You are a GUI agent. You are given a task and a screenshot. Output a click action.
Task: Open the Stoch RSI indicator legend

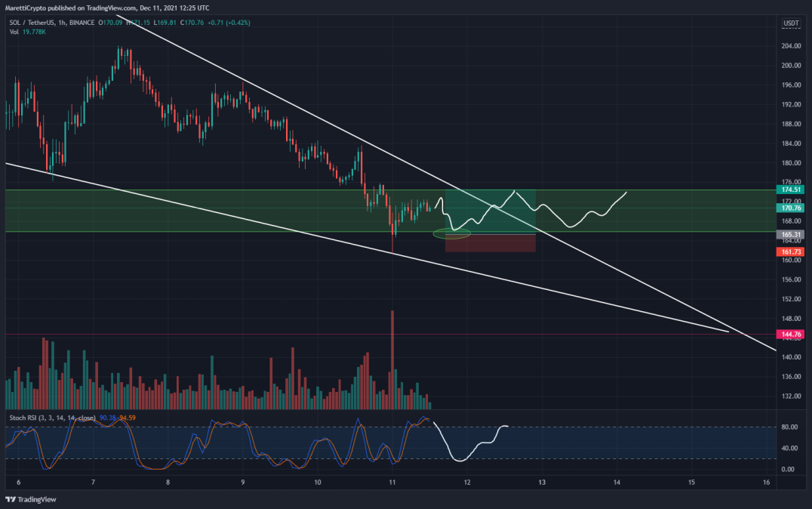click(x=52, y=418)
